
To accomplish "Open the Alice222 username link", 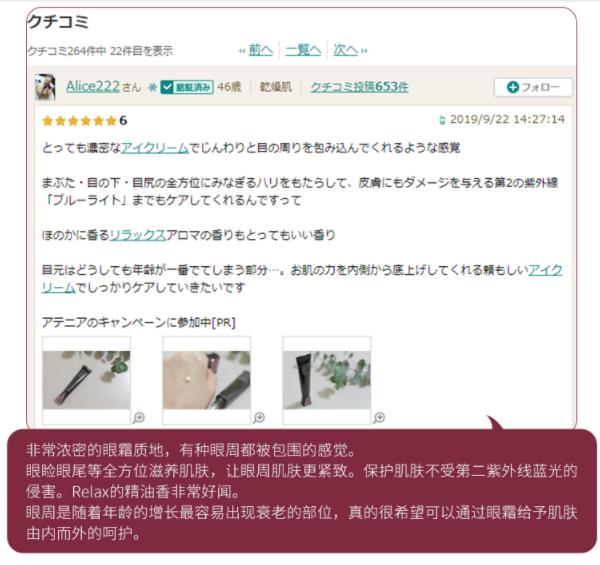I will point(93,86).
